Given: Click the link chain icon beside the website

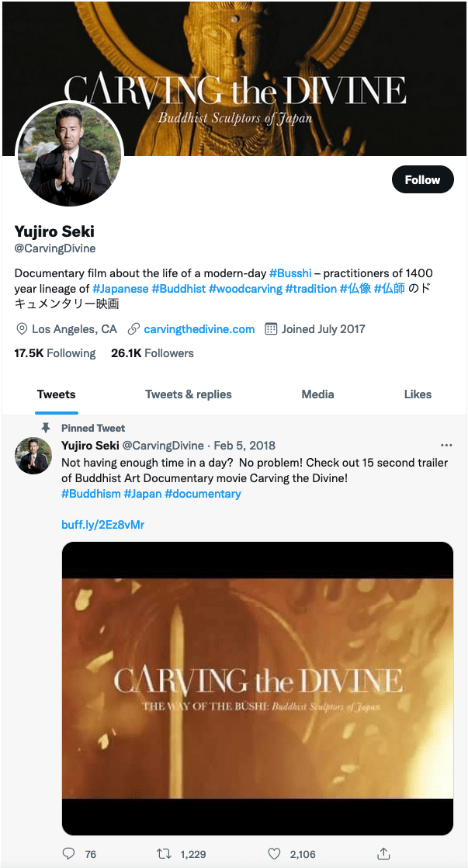Looking at the screenshot, I should coord(133,329).
